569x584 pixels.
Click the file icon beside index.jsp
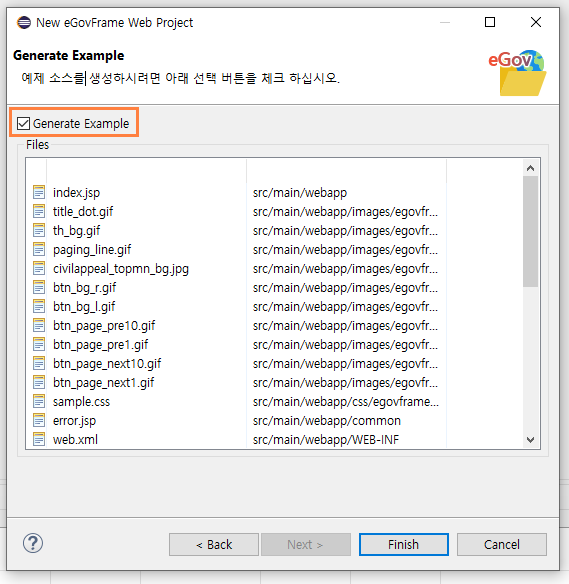click(x=39, y=192)
